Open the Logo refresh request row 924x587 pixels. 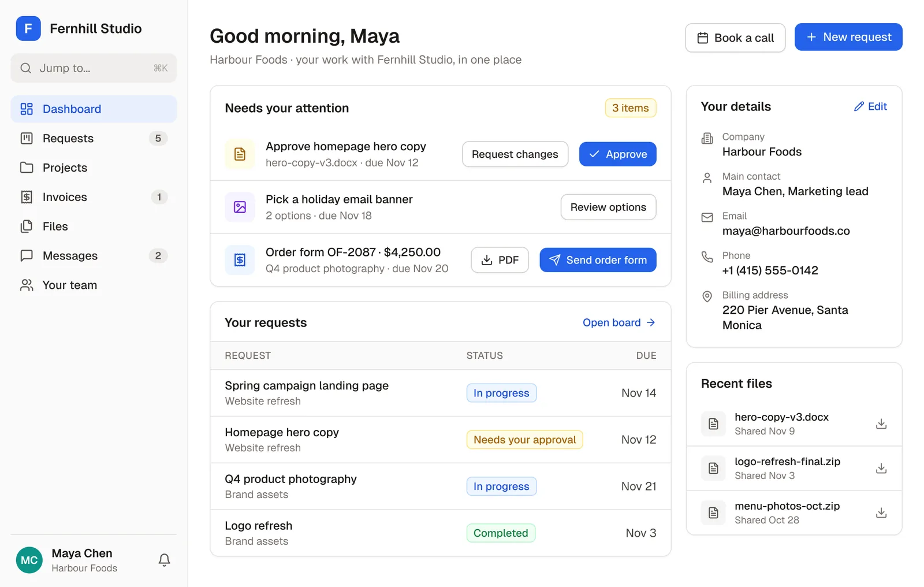pyautogui.click(x=441, y=533)
